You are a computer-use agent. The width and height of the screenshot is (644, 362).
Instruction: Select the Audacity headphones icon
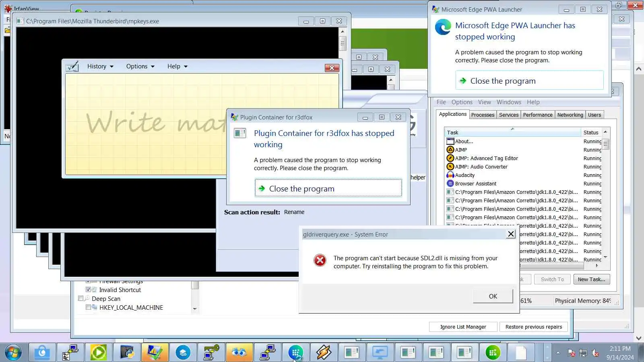click(x=450, y=175)
